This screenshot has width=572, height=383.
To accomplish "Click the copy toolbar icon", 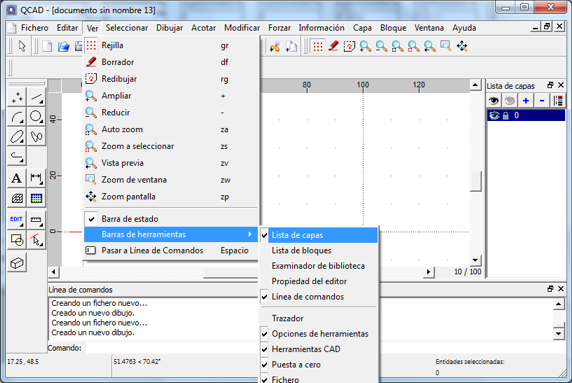I will point(291,46).
